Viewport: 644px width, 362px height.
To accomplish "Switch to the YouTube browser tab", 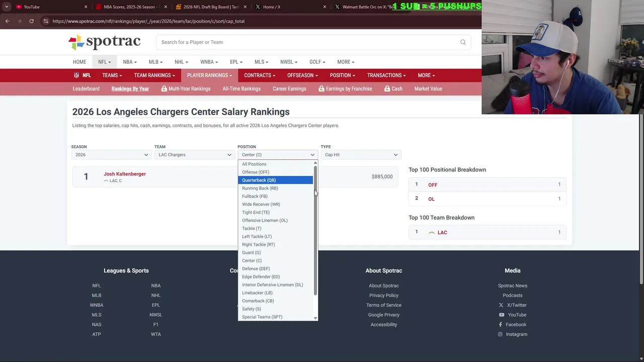I will tap(50, 7).
